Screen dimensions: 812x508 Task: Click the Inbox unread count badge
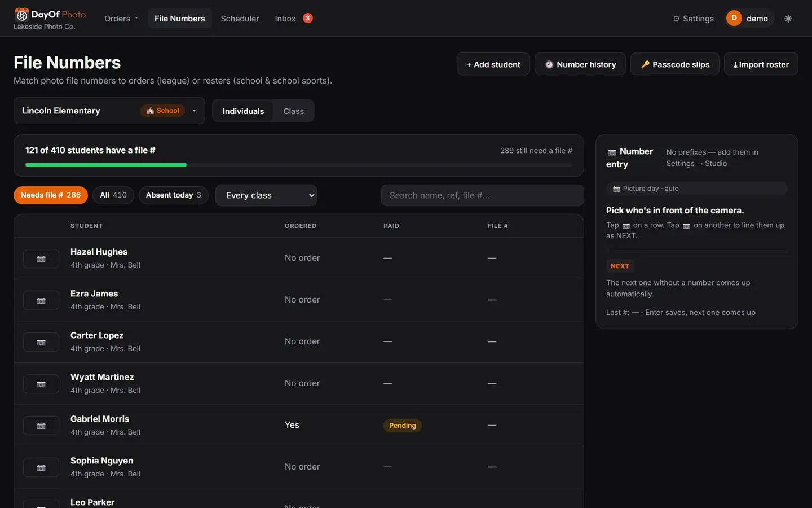click(x=307, y=18)
